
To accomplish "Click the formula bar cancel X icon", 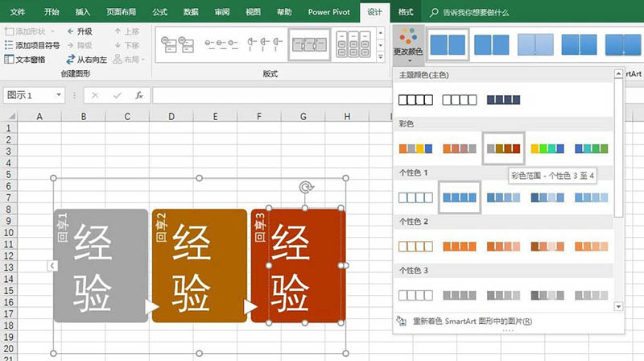I will (95, 95).
